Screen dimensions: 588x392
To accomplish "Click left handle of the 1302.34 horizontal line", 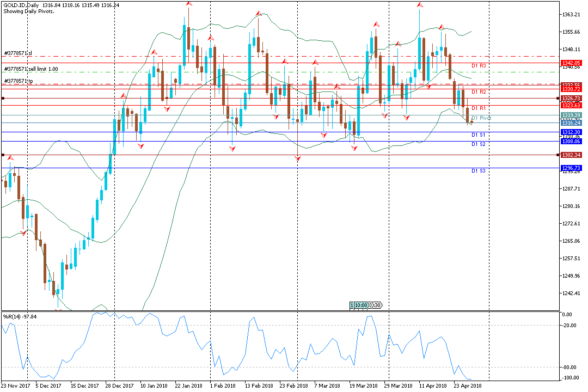I will pyautogui.click(x=3, y=155).
